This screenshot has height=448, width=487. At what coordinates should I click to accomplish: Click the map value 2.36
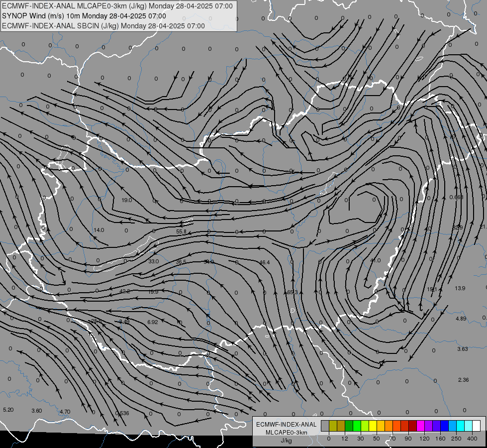pyautogui.click(x=464, y=380)
